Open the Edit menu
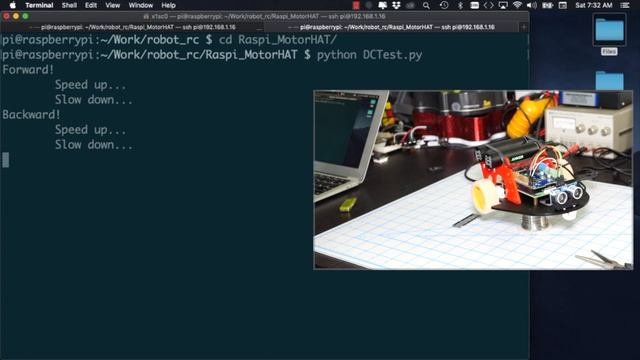Viewport: 640px width, 360px height. (x=91, y=5)
